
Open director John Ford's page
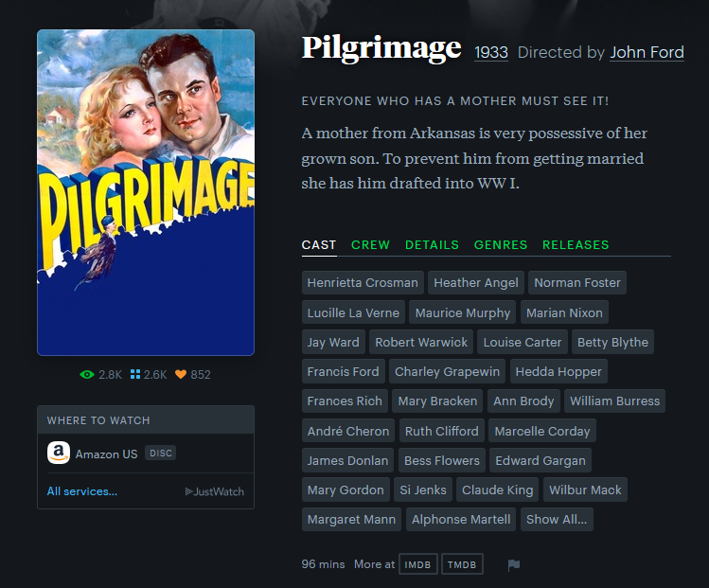(647, 52)
